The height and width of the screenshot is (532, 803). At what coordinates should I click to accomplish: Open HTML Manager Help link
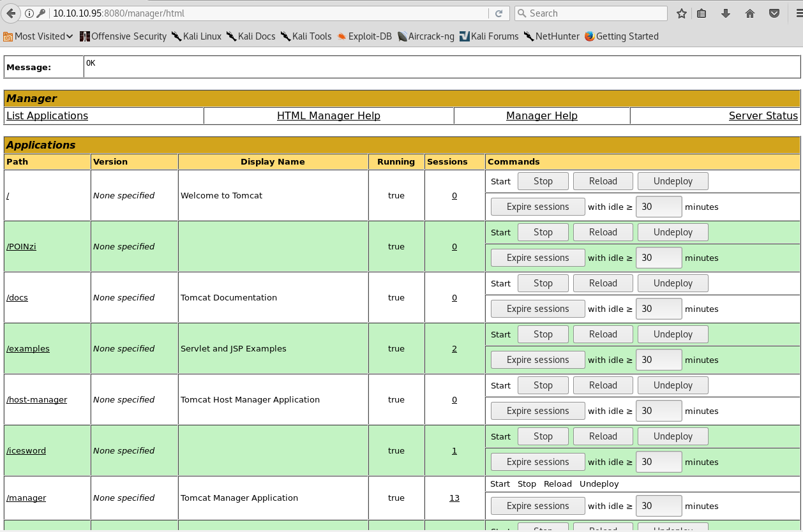click(328, 115)
